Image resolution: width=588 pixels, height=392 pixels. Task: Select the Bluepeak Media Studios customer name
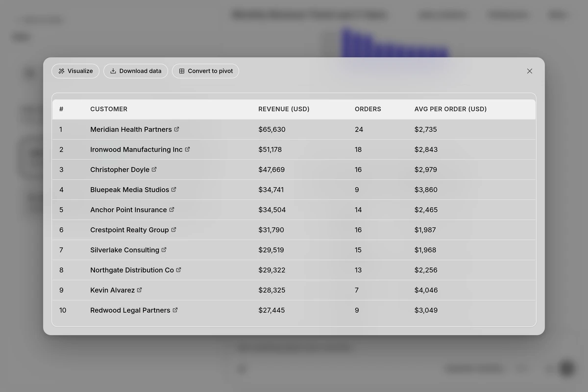[x=129, y=190]
